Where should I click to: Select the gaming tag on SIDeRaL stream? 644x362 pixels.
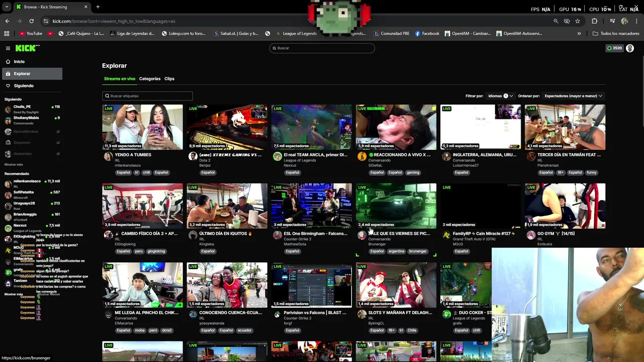[413, 172]
